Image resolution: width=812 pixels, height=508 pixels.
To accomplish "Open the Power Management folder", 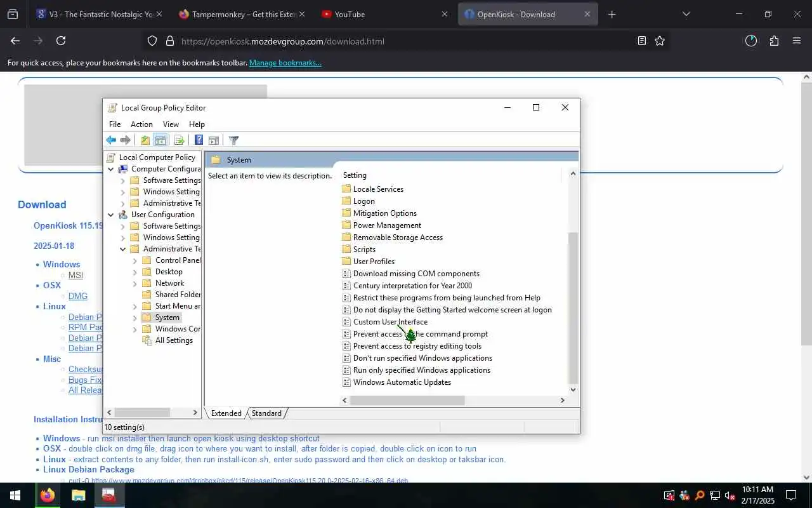I will point(387,225).
